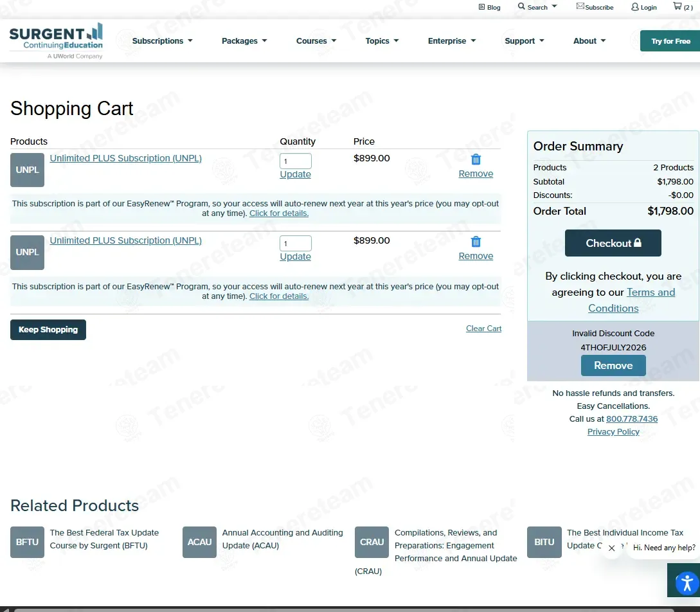This screenshot has height=612, width=700.
Task: Open the Blog link in the top bar
Action: [489, 7]
